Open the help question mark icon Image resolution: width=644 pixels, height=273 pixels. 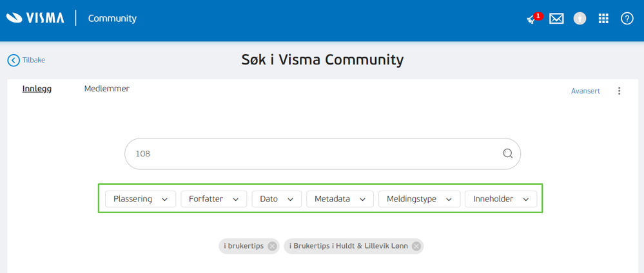pyautogui.click(x=627, y=19)
